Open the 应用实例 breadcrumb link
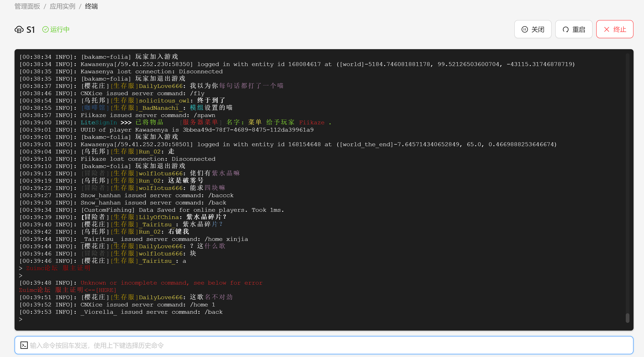The height and width of the screenshot is (357, 644). pos(63,6)
